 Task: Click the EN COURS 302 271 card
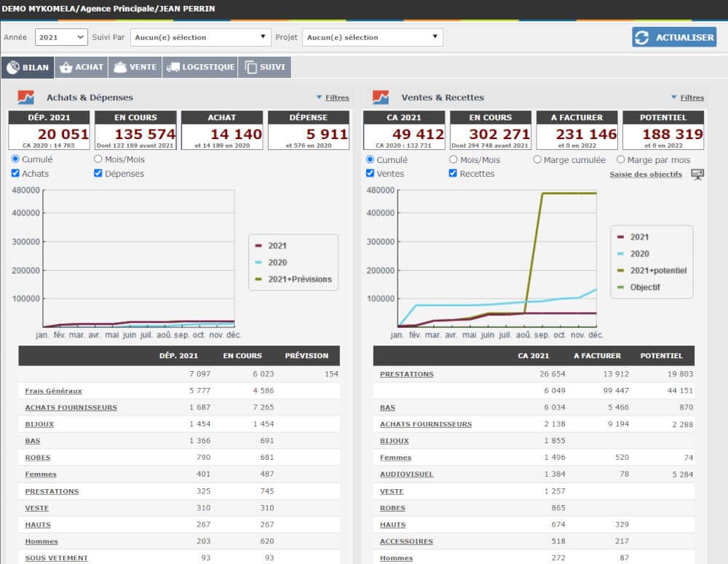[490, 130]
